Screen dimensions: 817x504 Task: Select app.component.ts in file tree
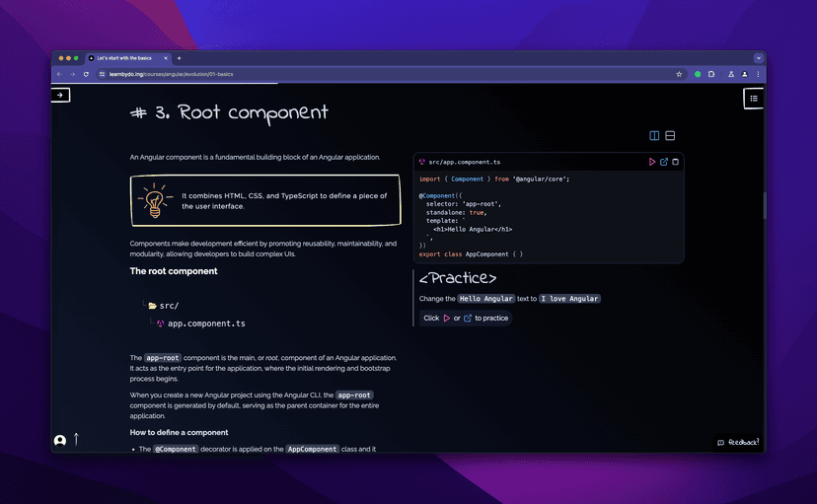201,324
